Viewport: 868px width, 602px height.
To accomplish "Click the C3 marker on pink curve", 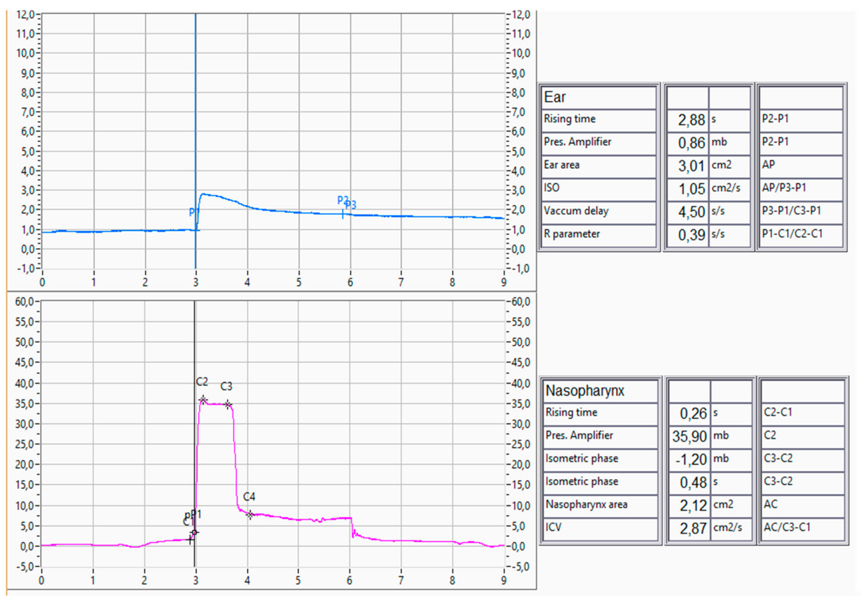I will pos(228,405).
